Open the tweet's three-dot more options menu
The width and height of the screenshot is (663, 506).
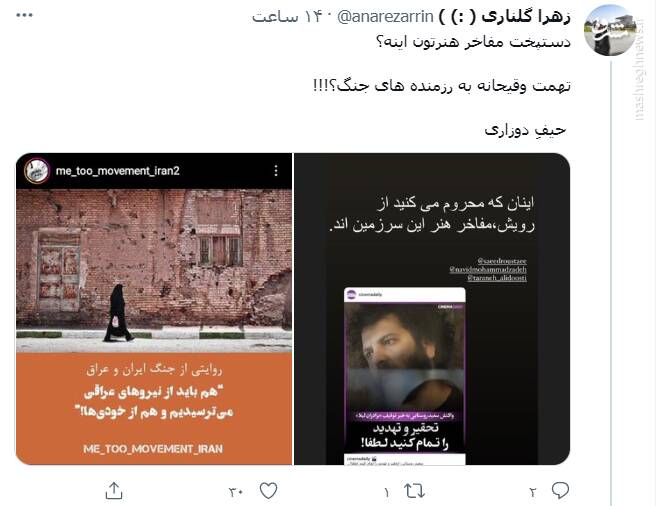pyautogui.click(x=25, y=15)
